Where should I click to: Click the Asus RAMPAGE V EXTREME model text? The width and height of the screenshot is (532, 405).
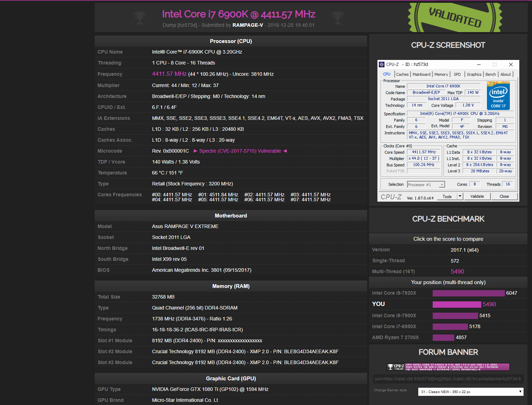click(185, 226)
